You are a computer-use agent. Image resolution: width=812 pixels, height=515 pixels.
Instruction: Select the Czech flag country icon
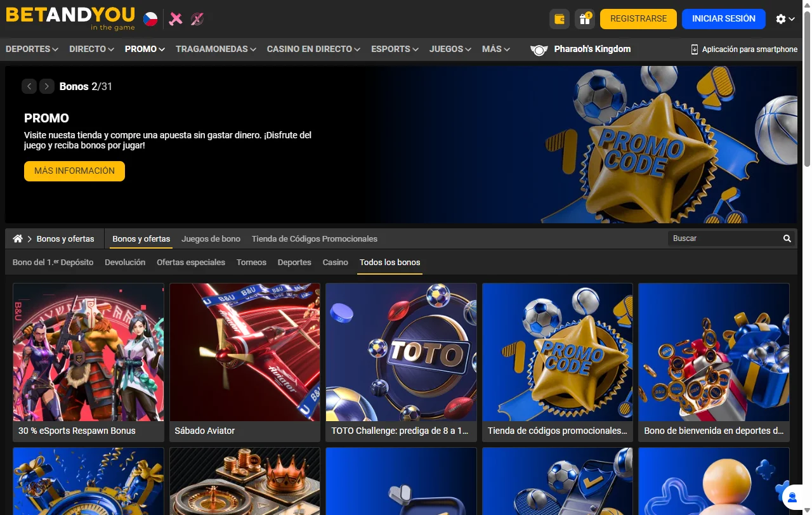pos(150,19)
